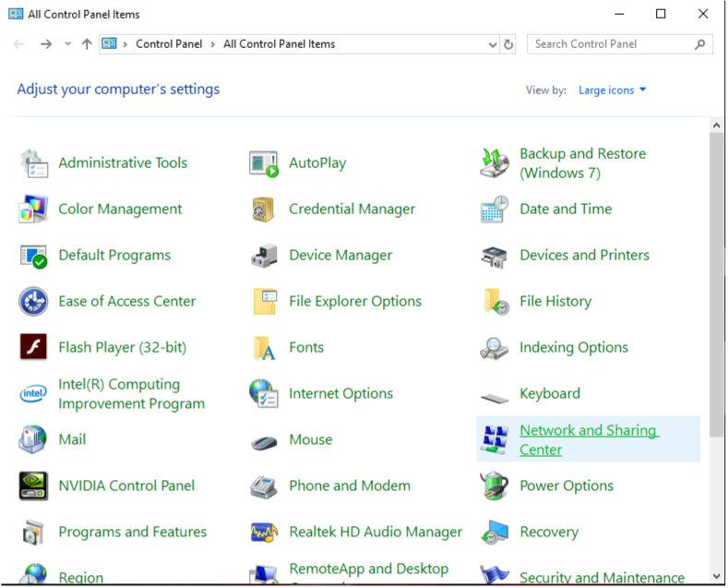Image resolution: width=728 pixels, height=588 pixels.
Task: Open the Region link
Action: pos(81,577)
